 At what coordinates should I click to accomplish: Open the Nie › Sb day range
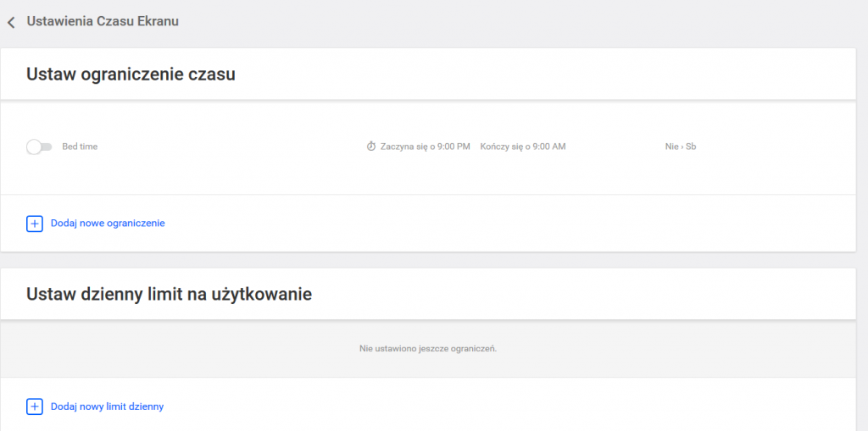(x=680, y=146)
